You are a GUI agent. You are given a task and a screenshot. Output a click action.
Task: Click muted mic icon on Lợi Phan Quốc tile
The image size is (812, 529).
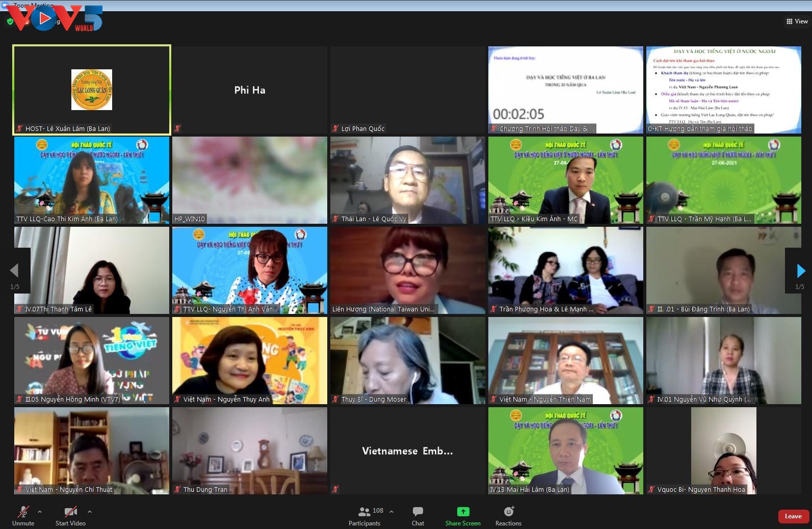[x=335, y=129]
